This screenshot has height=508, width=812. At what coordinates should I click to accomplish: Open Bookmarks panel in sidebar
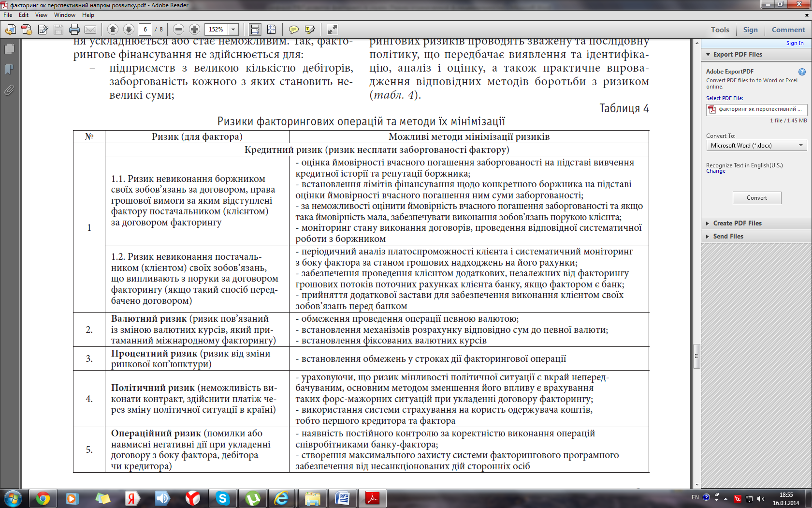coord(9,70)
